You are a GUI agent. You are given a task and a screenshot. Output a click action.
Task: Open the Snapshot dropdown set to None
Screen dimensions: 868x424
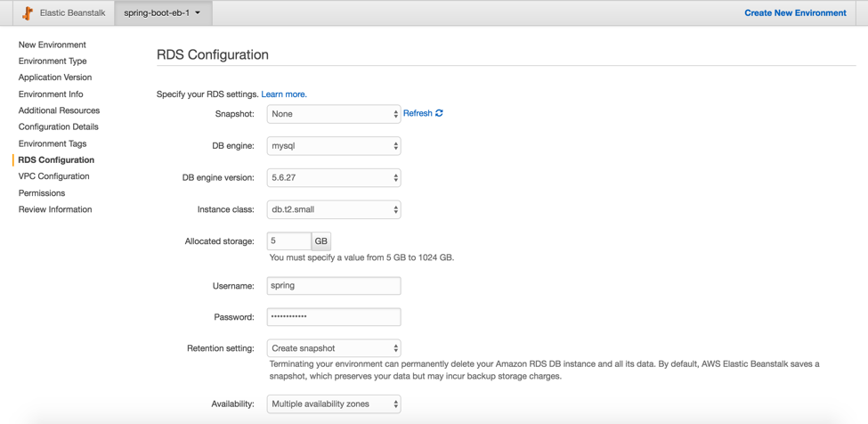pyautogui.click(x=334, y=114)
